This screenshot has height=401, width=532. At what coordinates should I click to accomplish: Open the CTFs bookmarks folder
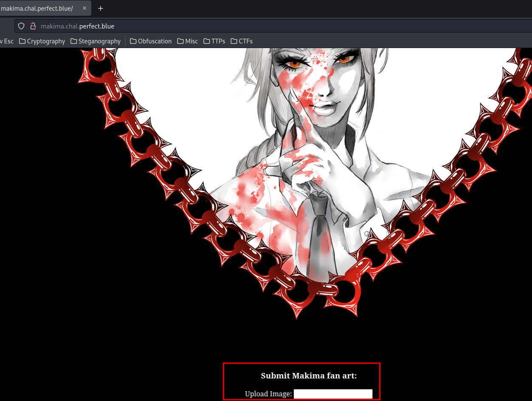click(241, 41)
